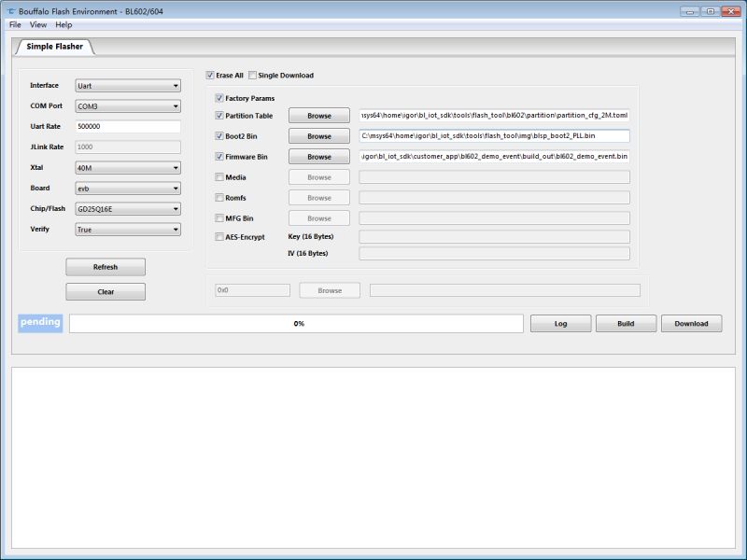Open the File menu

(15, 25)
